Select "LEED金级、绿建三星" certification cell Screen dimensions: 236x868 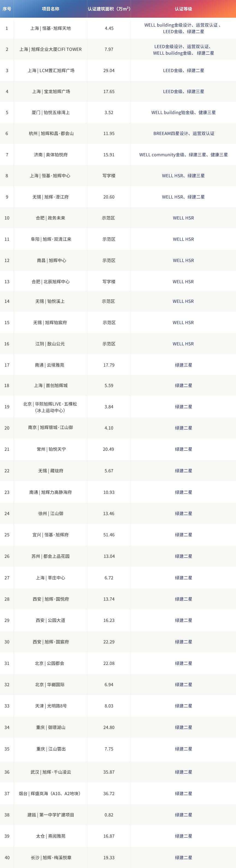pos(183,91)
